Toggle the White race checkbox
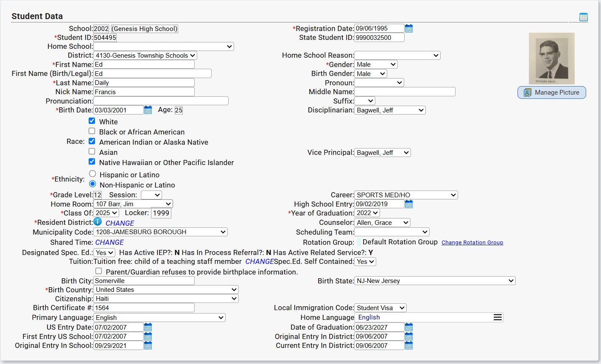The width and height of the screenshot is (601, 364). [x=92, y=121]
